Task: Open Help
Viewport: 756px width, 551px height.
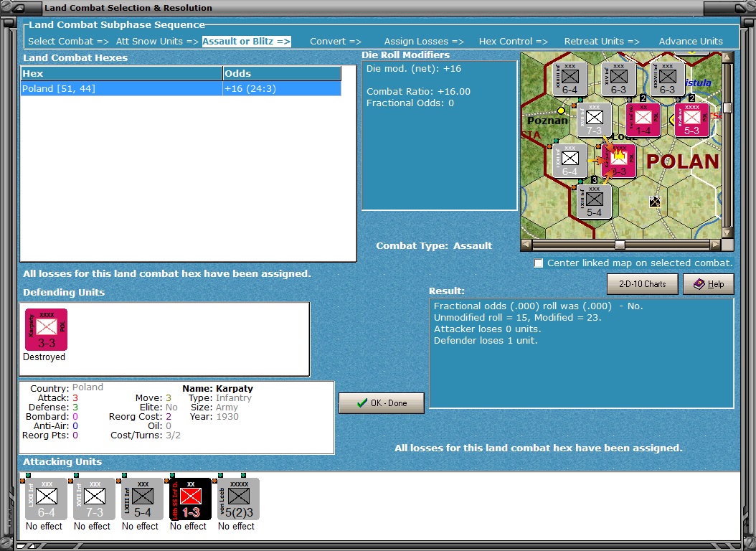Action: tap(709, 284)
